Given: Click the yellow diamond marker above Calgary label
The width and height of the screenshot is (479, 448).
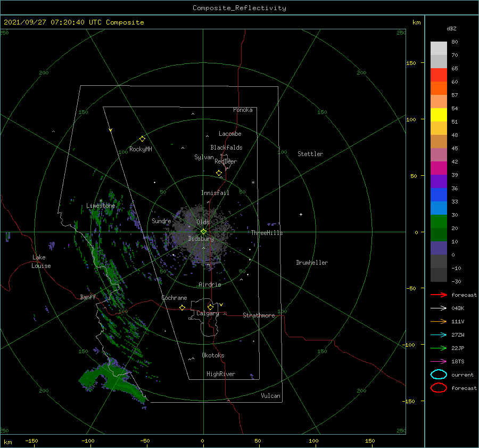Looking at the screenshot, I should [210, 307].
